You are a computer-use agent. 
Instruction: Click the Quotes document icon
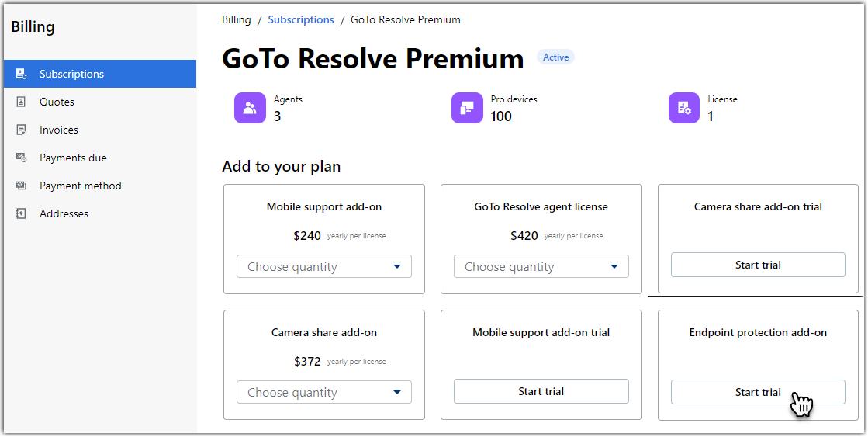click(21, 102)
